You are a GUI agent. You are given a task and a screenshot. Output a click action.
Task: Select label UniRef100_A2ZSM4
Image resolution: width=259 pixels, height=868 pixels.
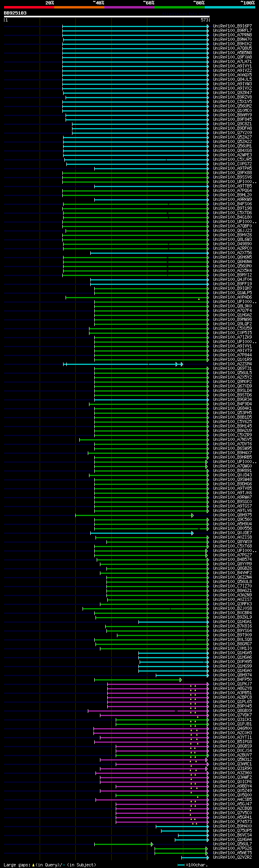point(232,364)
